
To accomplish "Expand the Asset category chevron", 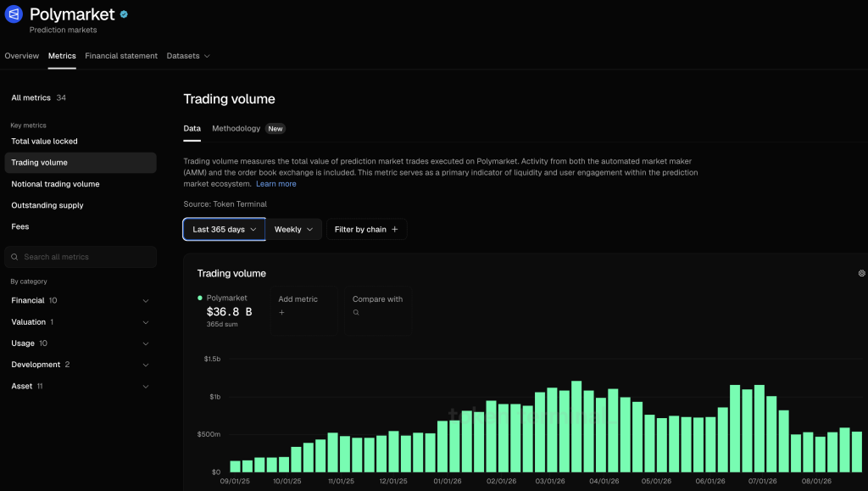I will pos(146,387).
